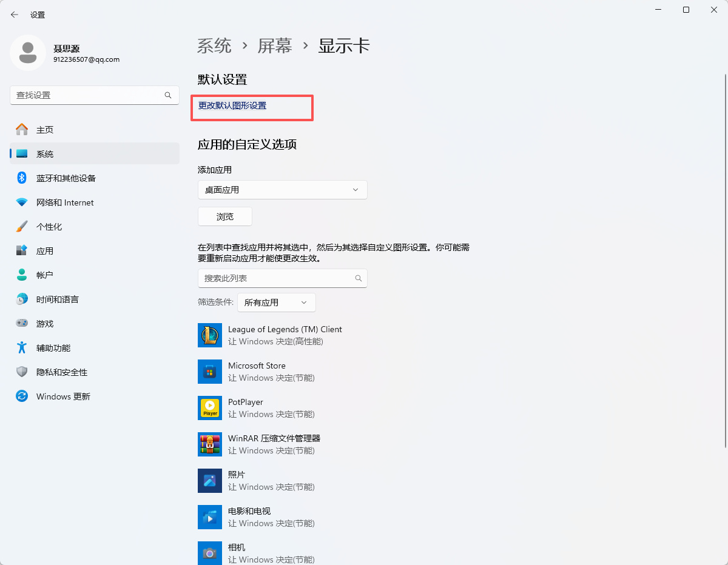Click the search magnifier in 查找设置

coord(168,95)
